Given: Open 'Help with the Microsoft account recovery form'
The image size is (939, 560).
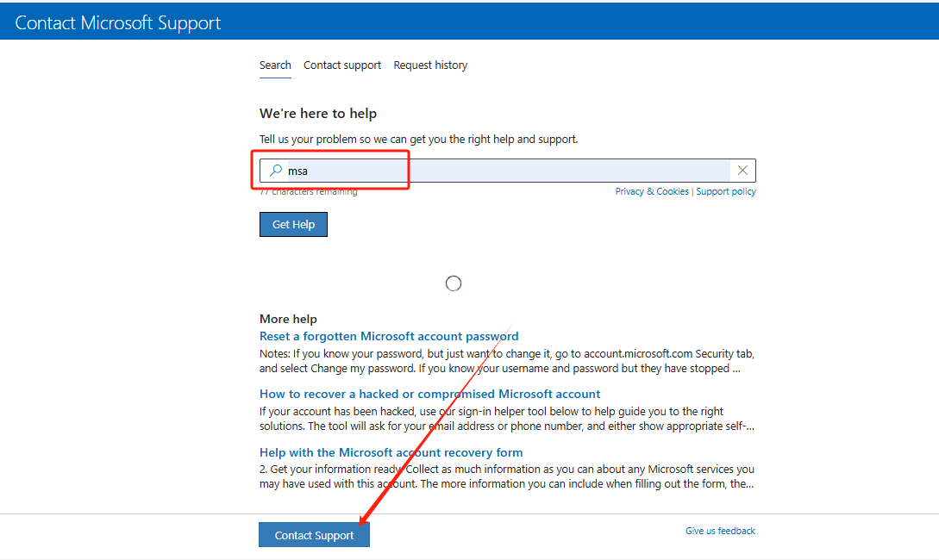Looking at the screenshot, I should (391, 451).
